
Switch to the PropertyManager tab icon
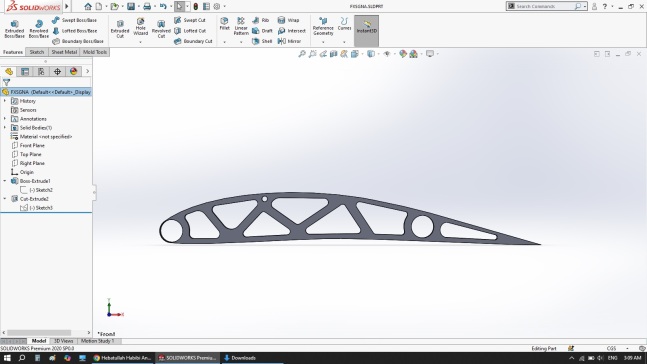click(25, 71)
